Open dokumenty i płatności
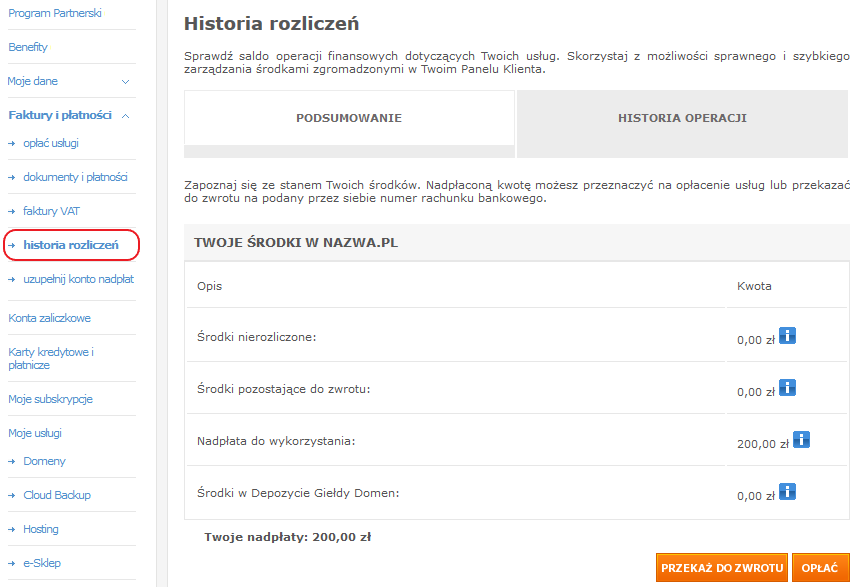Image resolution: width=855 pixels, height=587 pixels. click(x=75, y=177)
